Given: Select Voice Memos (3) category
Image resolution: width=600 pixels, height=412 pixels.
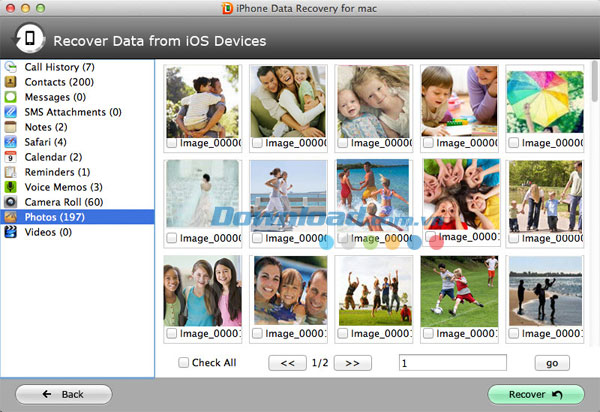Looking at the screenshot, I should pyautogui.click(x=77, y=187).
